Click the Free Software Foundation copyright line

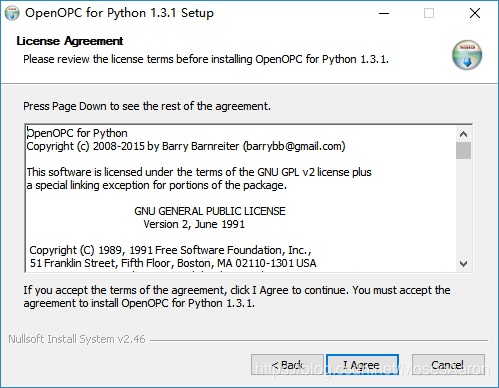pos(170,250)
